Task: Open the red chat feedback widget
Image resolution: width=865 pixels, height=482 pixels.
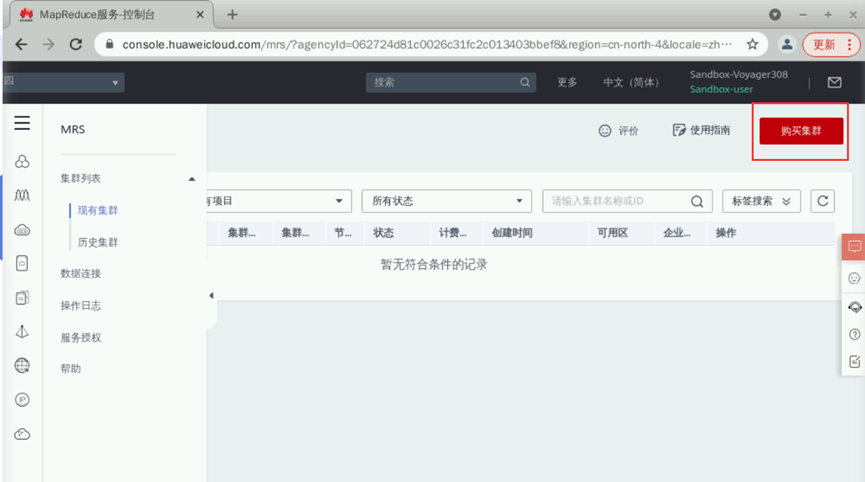Action: [x=854, y=247]
